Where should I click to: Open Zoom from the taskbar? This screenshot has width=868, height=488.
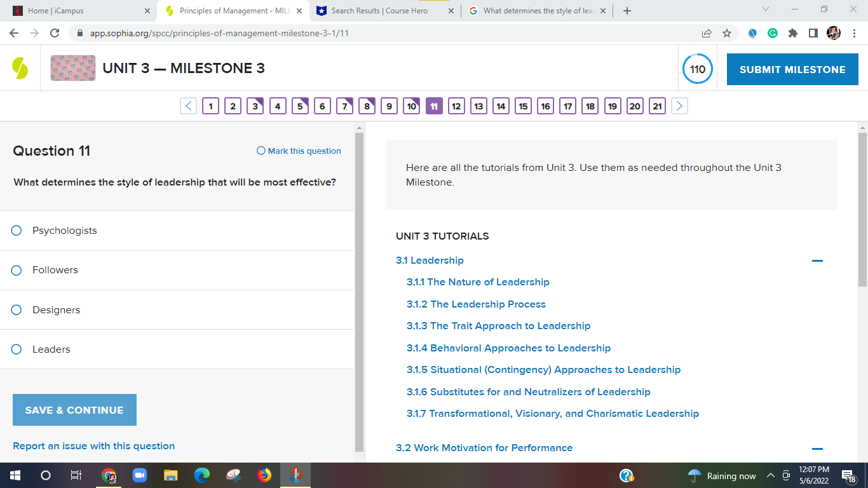click(140, 475)
